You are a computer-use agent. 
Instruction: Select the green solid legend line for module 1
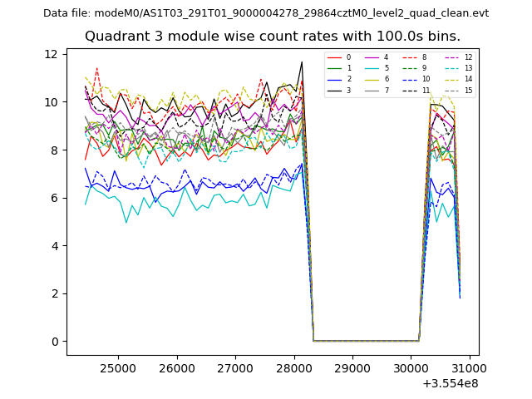tap(334, 68)
